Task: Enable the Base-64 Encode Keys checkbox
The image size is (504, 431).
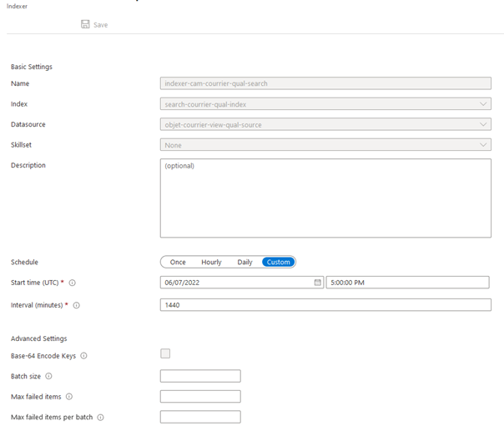Action: [165, 354]
